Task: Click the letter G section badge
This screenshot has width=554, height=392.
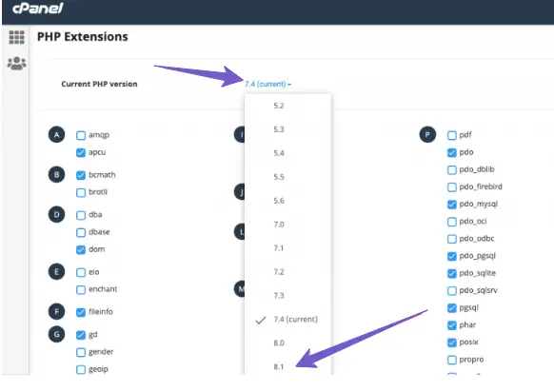Action: tap(56, 334)
